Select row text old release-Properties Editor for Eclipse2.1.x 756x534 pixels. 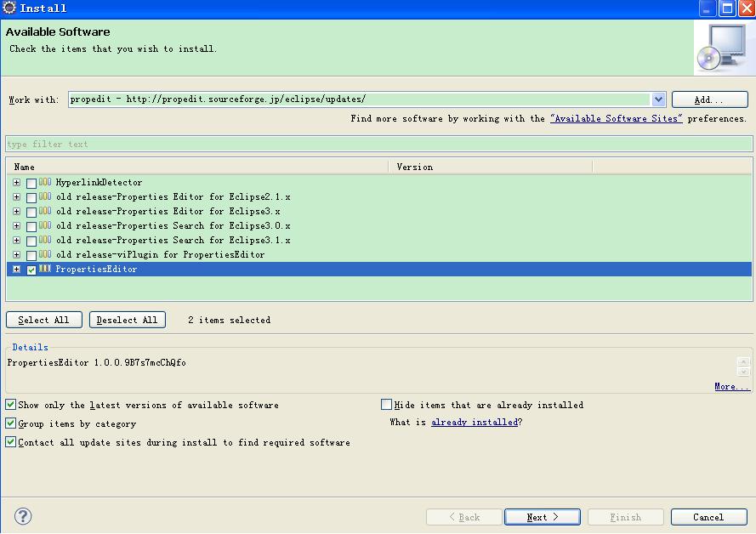click(x=173, y=196)
